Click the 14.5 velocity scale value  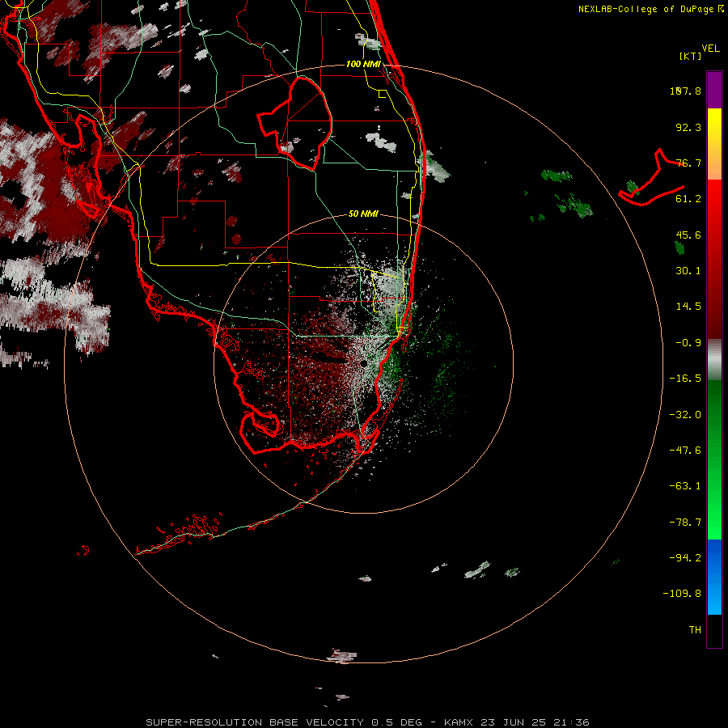[688, 307]
